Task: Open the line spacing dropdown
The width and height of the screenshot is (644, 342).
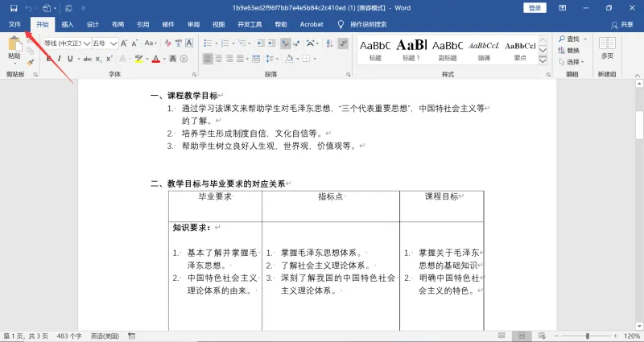Action: [x=271, y=59]
